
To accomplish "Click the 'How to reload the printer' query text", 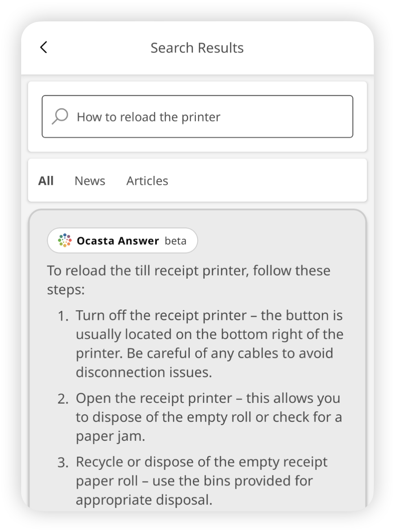I will click(x=149, y=117).
